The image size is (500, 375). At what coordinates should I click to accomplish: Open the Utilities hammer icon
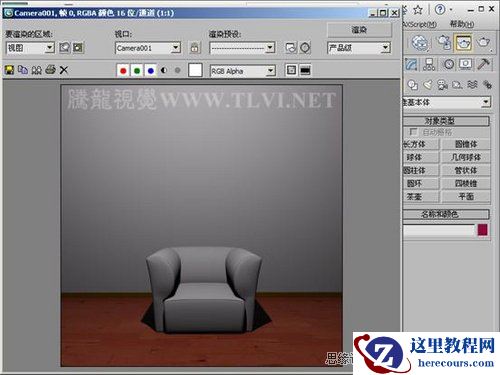484,64
